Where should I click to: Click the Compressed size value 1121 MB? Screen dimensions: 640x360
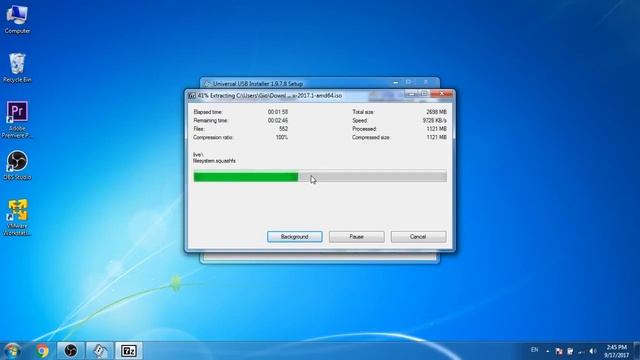(436, 138)
